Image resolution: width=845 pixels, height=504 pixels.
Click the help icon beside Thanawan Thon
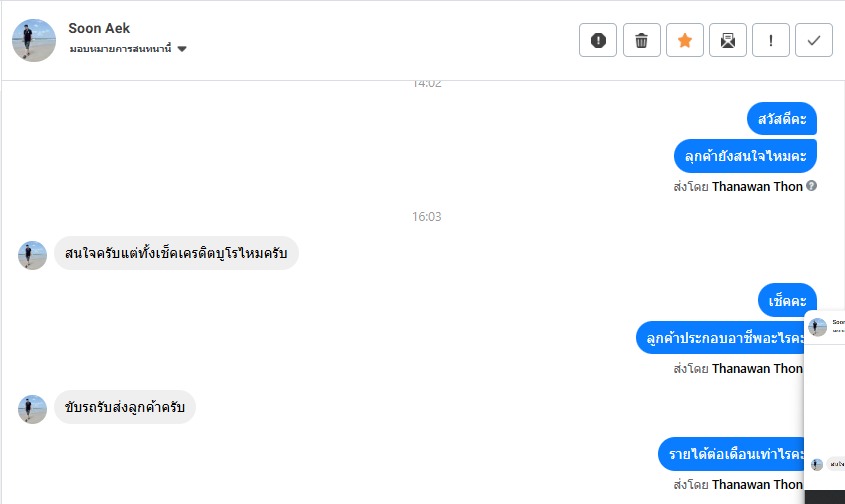pos(812,186)
